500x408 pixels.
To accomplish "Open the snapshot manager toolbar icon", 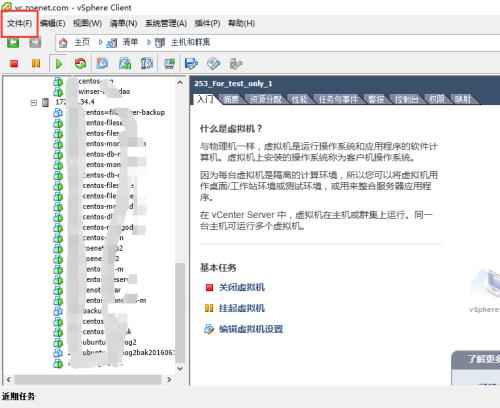I will point(147,63).
